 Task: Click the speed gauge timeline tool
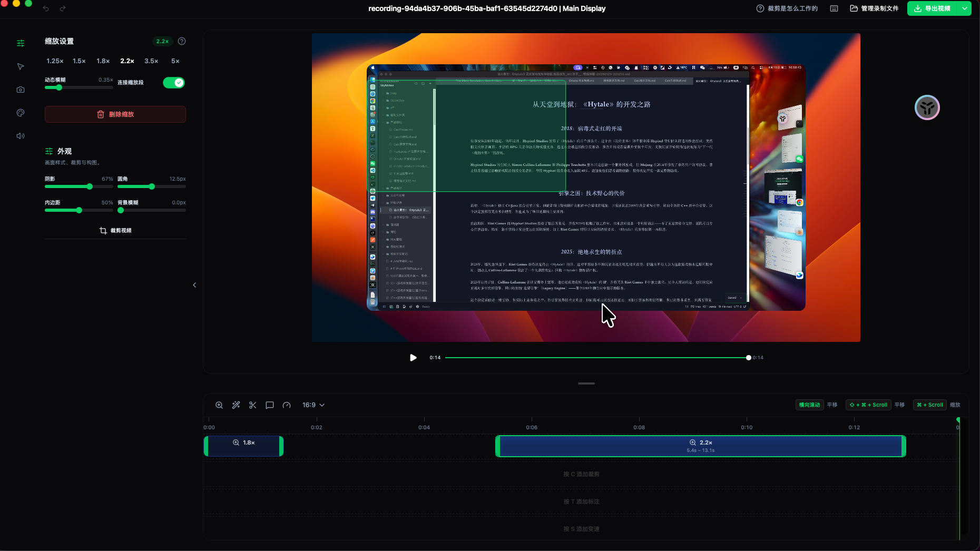pyautogui.click(x=287, y=405)
